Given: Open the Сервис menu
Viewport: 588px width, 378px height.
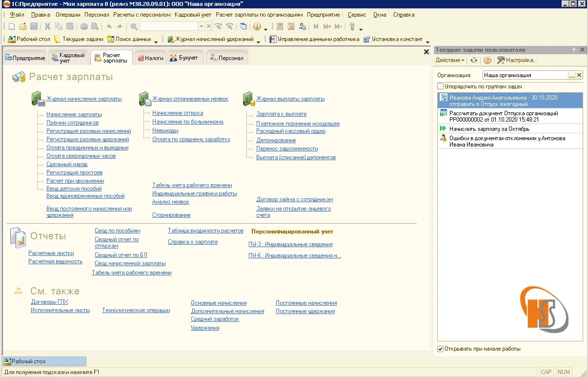Looking at the screenshot, I should pos(357,15).
